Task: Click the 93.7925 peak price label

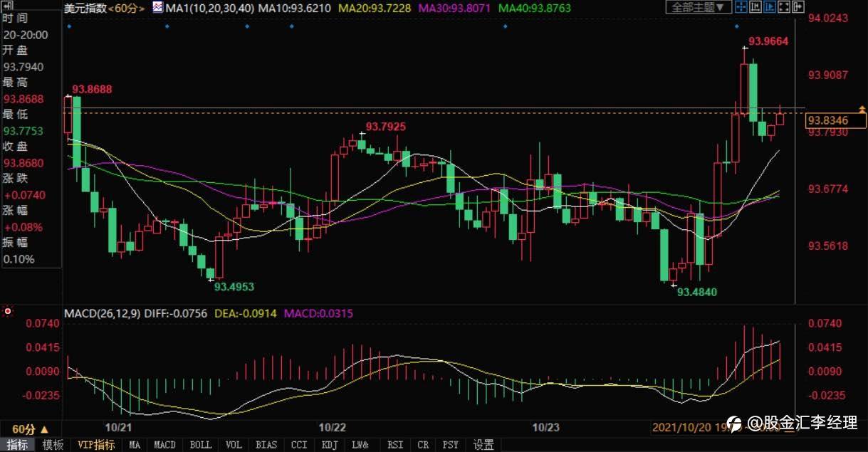Action: point(386,127)
